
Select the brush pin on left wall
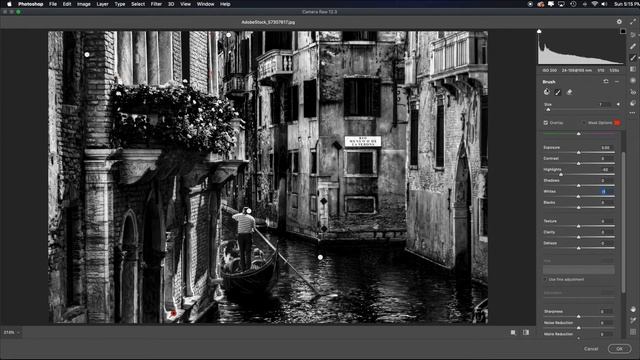click(87, 54)
